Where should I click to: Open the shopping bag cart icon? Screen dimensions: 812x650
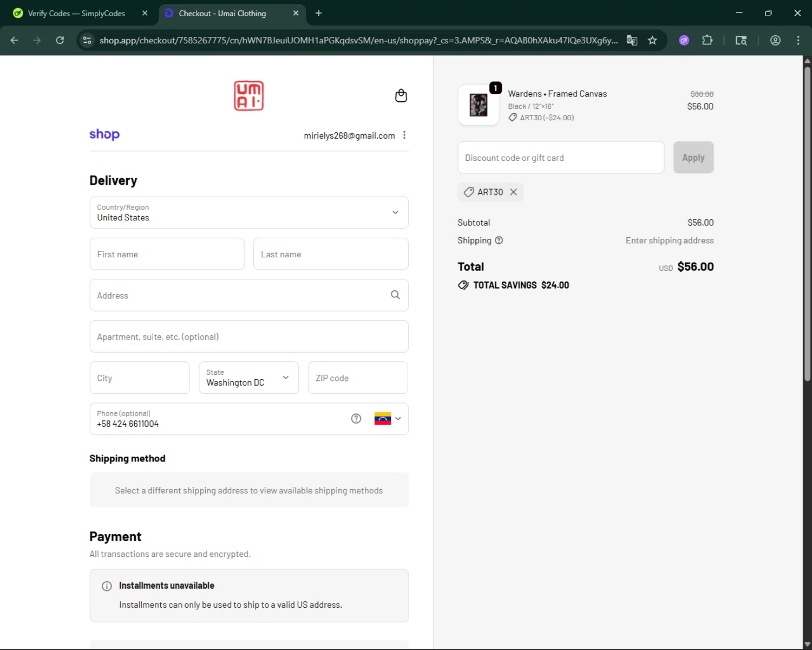point(401,96)
